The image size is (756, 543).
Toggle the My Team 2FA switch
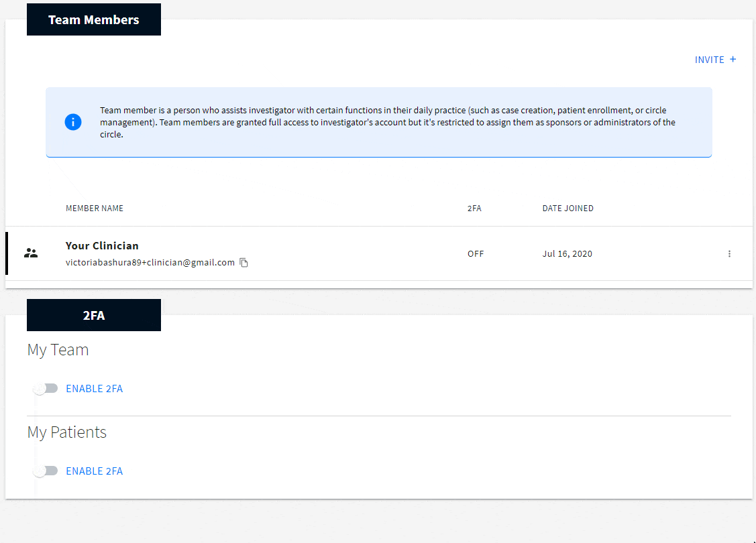click(x=46, y=389)
